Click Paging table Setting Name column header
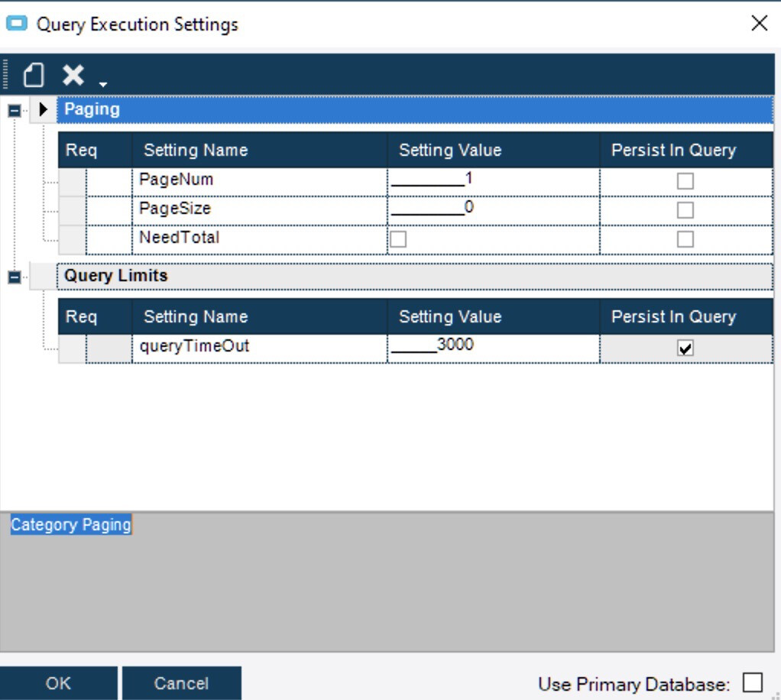The width and height of the screenshot is (781, 700). pos(260,150)
